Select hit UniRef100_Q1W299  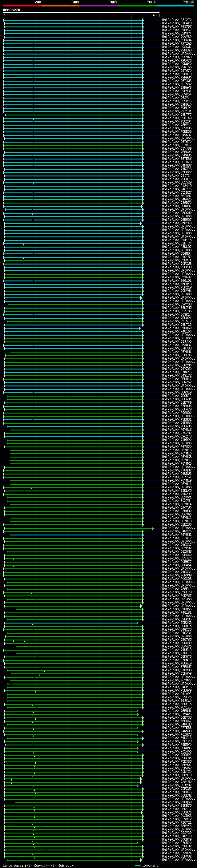[x=177, y=494]
